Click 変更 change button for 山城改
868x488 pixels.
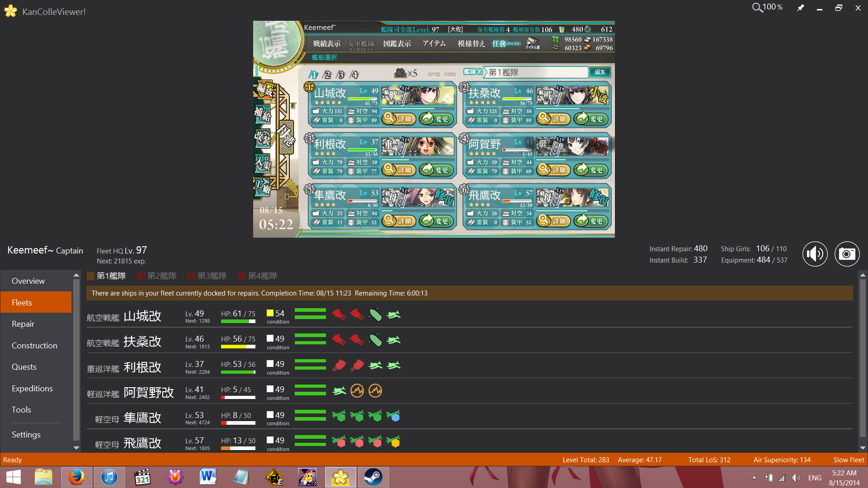click(436, 119)
